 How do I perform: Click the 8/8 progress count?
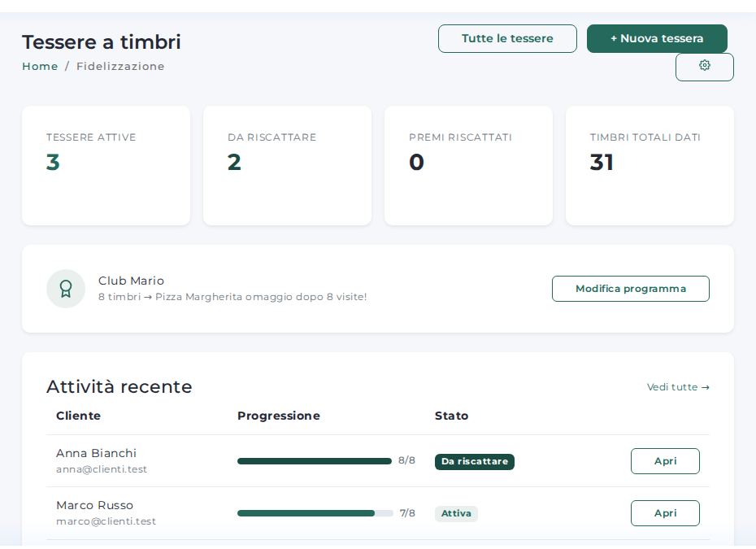coord(407,460)
